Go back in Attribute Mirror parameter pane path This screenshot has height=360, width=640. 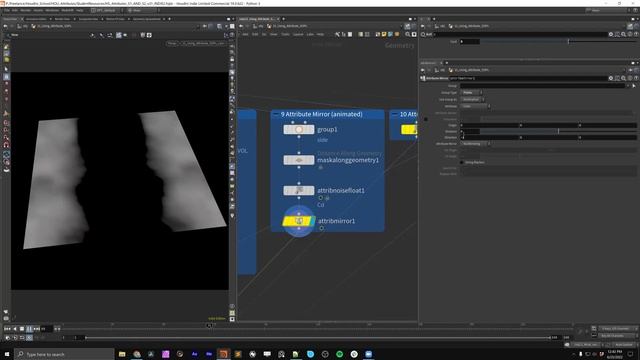423,70
